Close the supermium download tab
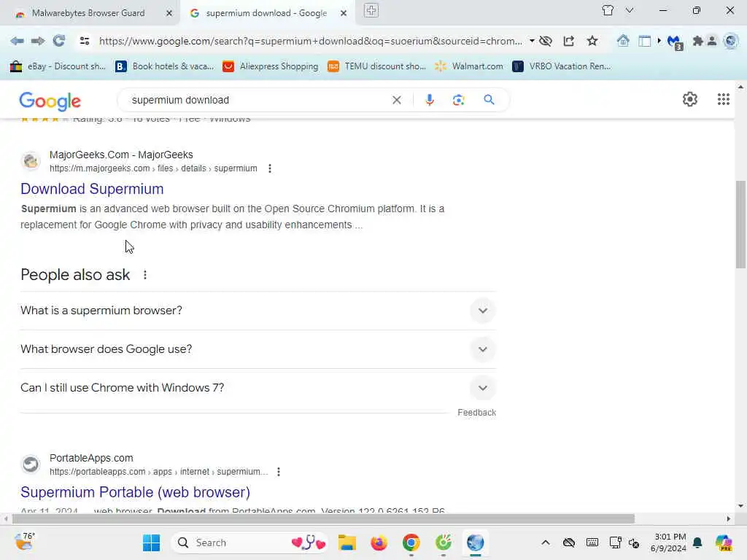This screenshot has height=560, width=747. (x=344, y=13)
